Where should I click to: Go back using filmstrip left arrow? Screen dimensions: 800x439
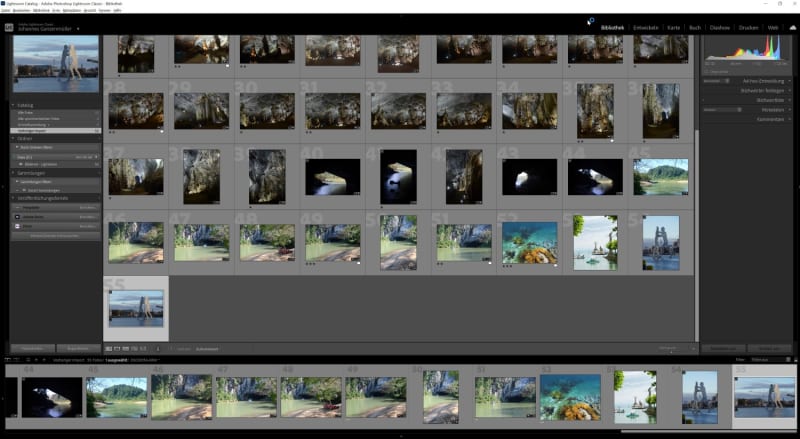pos(37,360)
